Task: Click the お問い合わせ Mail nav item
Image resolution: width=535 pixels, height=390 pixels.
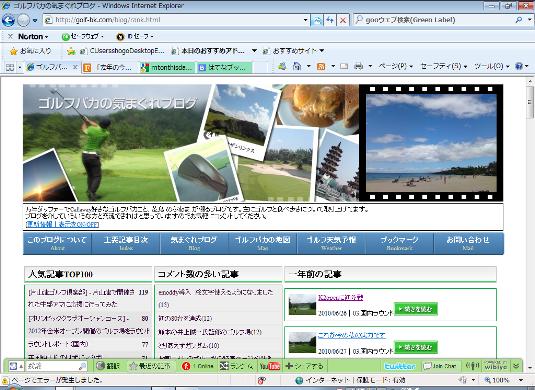Action: (x=468, y=243)
